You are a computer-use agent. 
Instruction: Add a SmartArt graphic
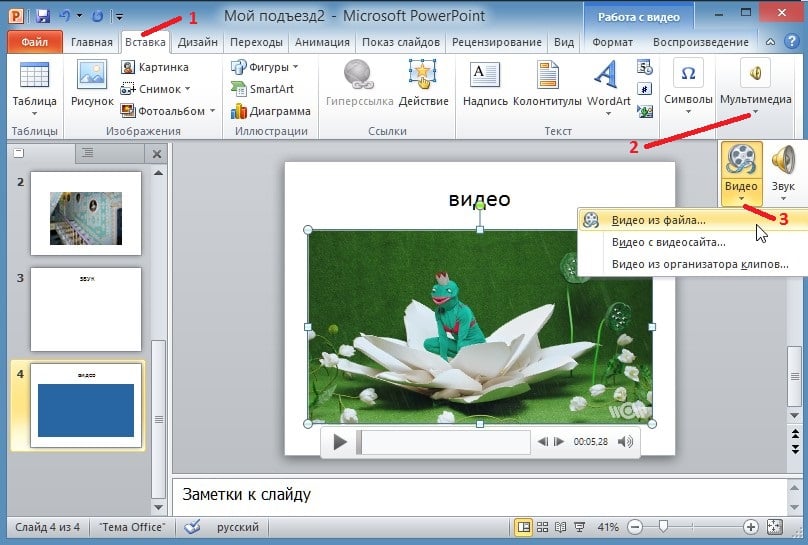click(262, 89)
